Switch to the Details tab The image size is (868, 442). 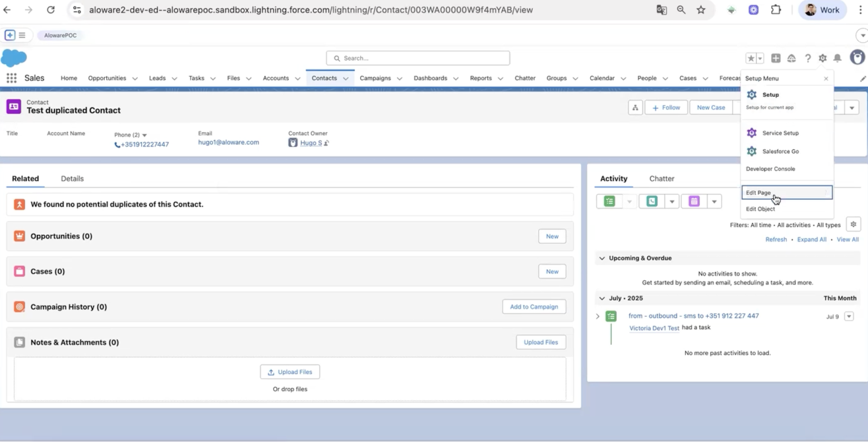coord(72,179)
